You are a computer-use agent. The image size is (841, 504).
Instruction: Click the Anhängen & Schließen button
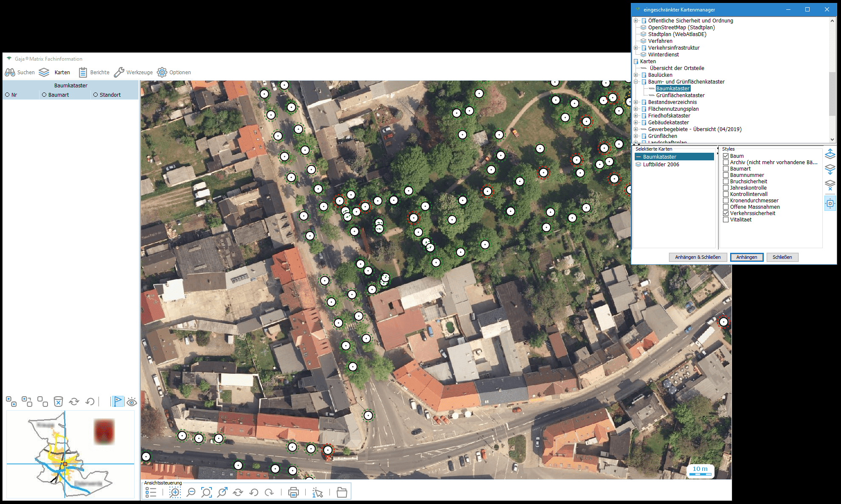(x=698, y=257)
